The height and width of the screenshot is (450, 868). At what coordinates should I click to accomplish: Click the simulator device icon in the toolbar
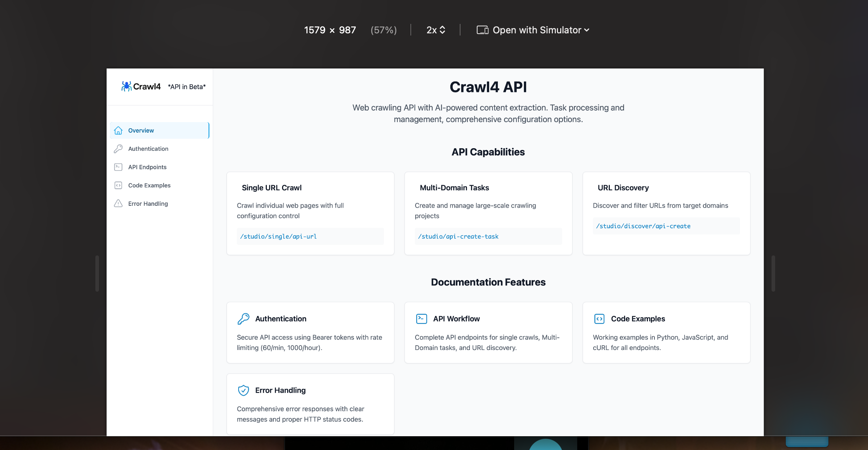(x=482, y=30)
